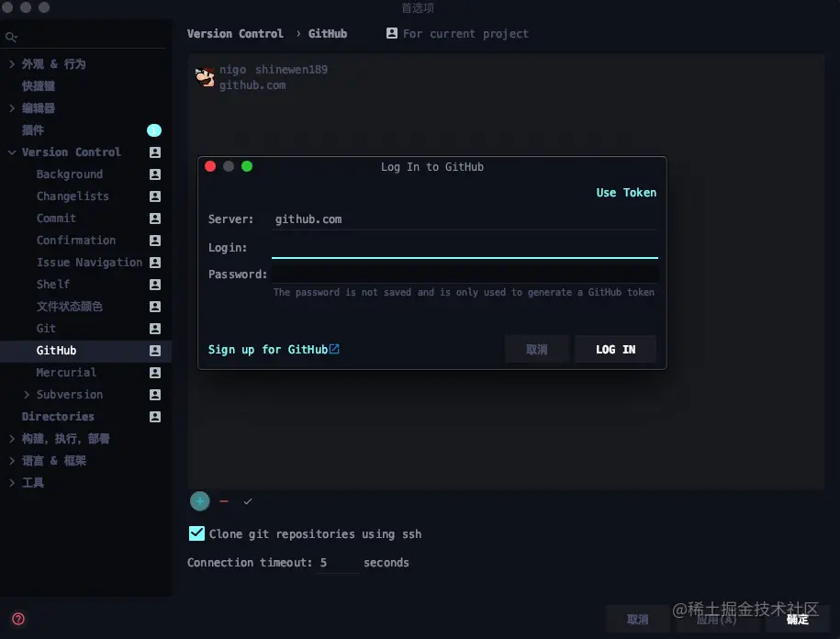Click the project icon beside Shelf
840x639 pixels.
[155, 284]
